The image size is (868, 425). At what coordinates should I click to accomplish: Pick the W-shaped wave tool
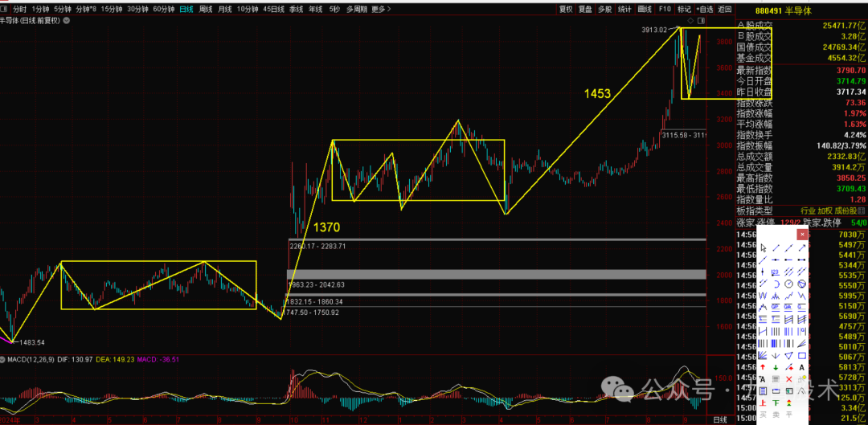763,296
